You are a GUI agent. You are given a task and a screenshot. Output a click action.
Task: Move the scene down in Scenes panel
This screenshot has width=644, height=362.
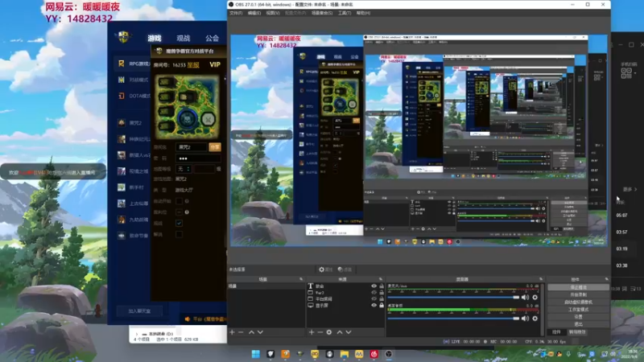click(x=260, y=332)
